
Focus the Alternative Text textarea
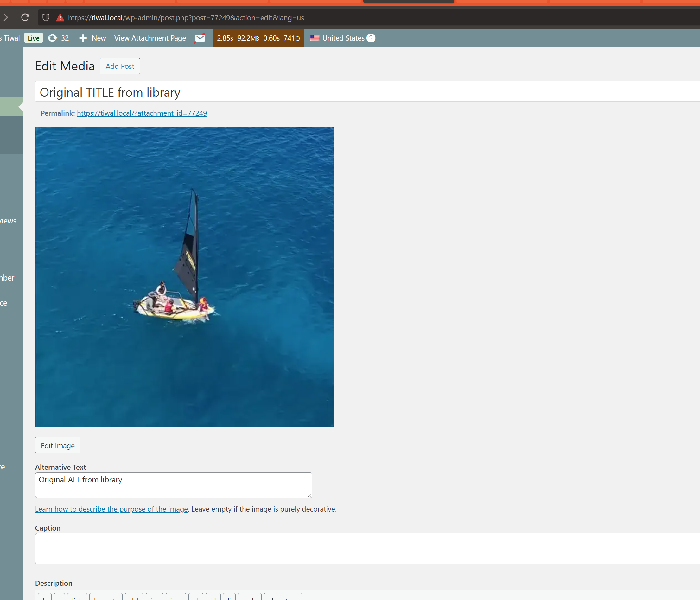point(173,485)
